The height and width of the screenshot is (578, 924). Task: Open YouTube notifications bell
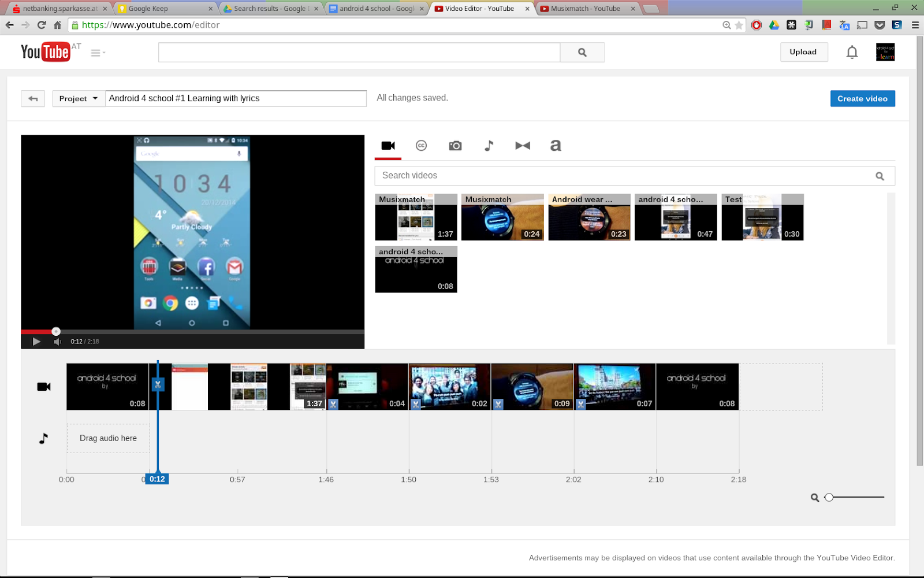pyautogui.click(x=852, y=53)
